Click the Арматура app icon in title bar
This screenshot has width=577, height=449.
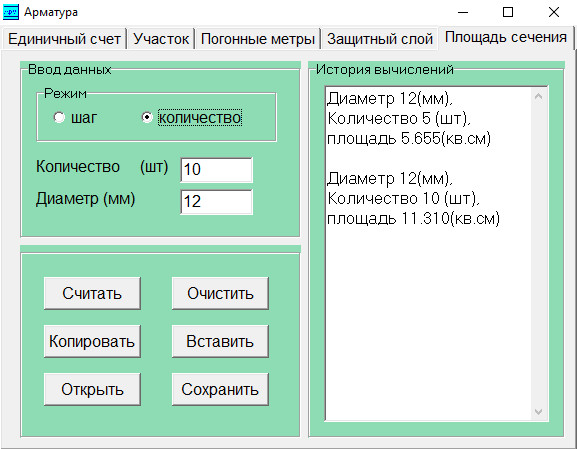pos(11,12)
